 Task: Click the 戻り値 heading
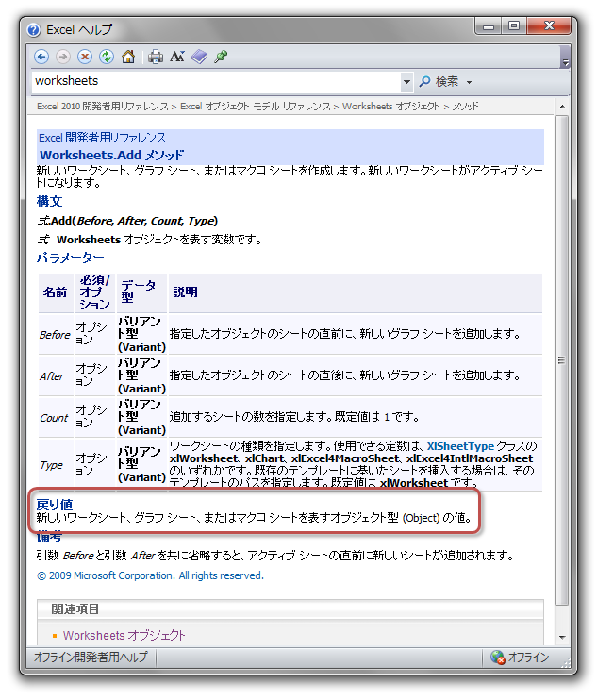click(x=55, y=505)
